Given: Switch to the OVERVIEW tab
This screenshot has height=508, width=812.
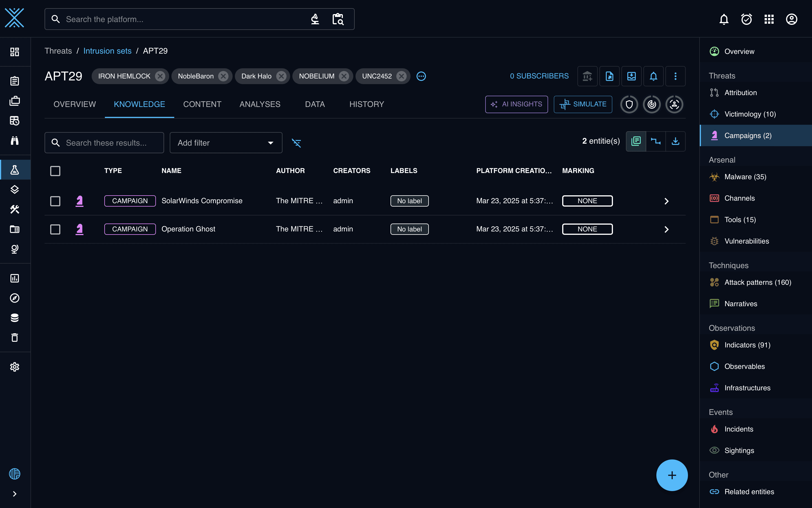Looking at the screenshot, I should [x=74, y=104].
